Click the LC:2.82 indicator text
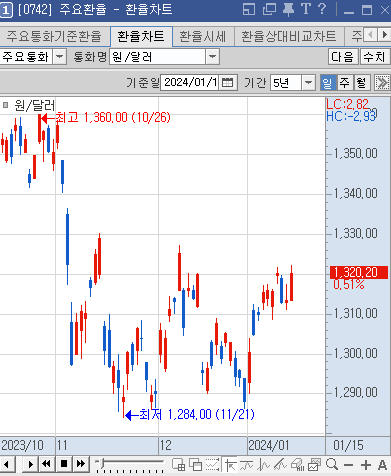 click(x=347, y=104)
